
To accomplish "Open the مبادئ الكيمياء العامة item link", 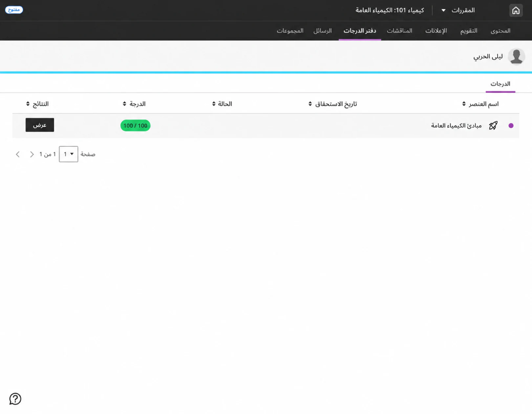I will [456, 125].
